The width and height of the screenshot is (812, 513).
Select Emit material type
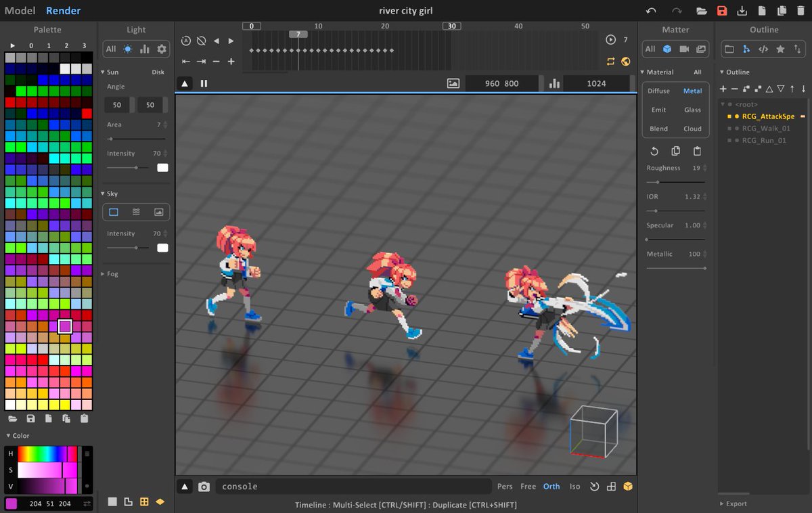pyautogui.click(x=658, y=110)
